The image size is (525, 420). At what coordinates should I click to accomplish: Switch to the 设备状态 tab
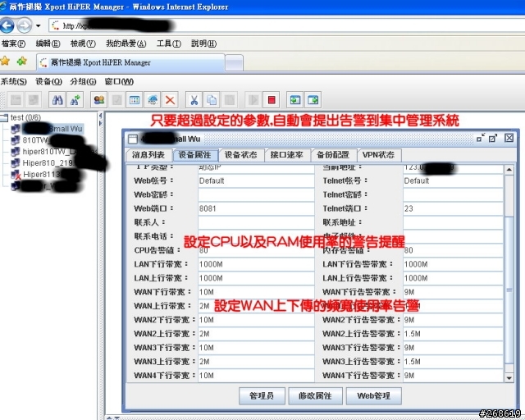240,155
